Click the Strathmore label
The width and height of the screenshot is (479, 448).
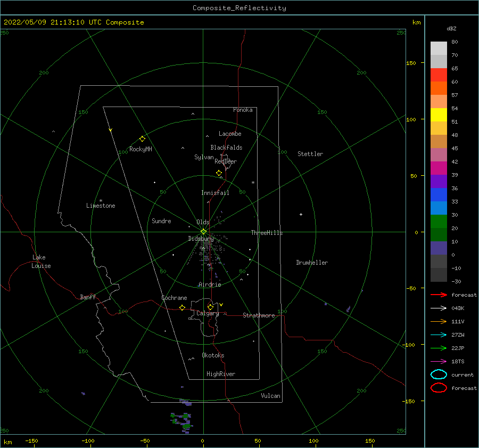[x=259, y=315]
